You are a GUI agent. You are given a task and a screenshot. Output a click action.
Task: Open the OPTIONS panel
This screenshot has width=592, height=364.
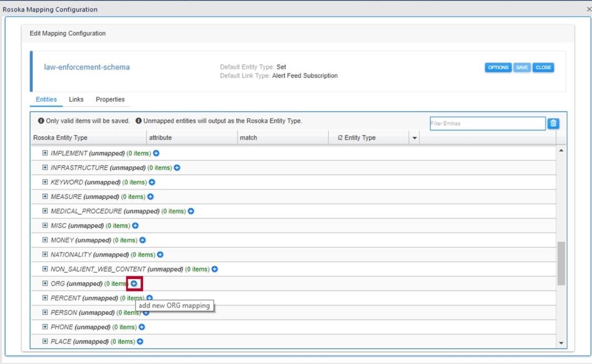(x=497, y=67)
